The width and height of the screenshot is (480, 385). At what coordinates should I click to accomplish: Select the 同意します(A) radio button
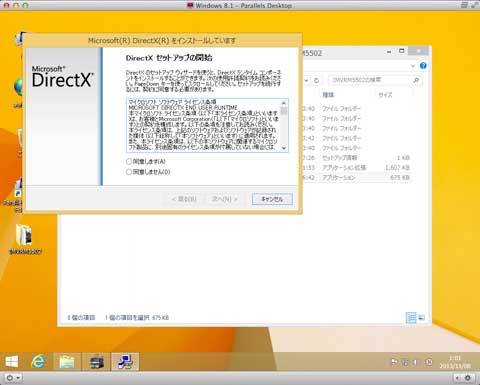[129, 161]
